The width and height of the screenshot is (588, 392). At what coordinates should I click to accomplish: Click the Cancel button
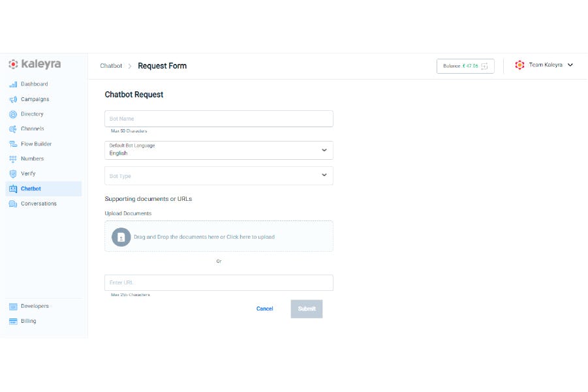point(264,309)
